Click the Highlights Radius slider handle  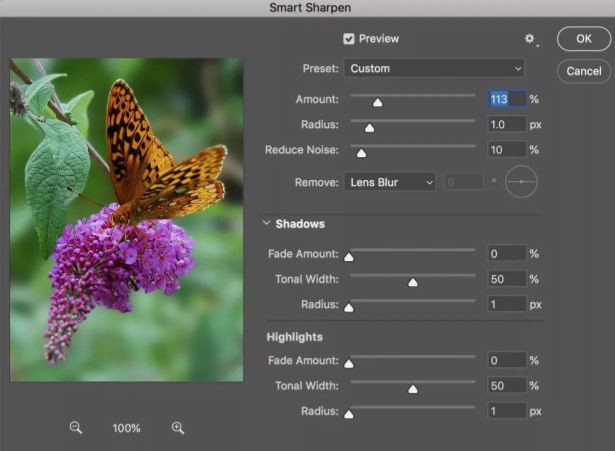[x=349, y=415]
